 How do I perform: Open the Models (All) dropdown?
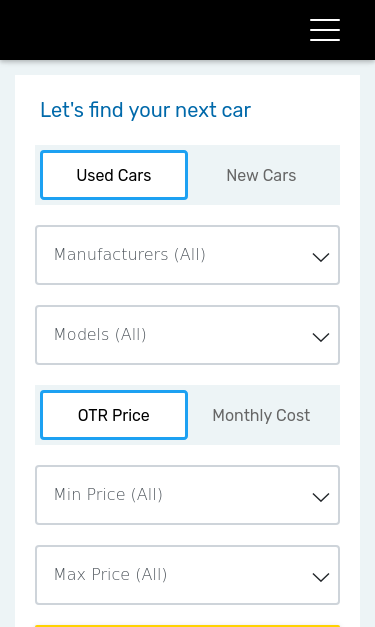[x=188, y=335]
